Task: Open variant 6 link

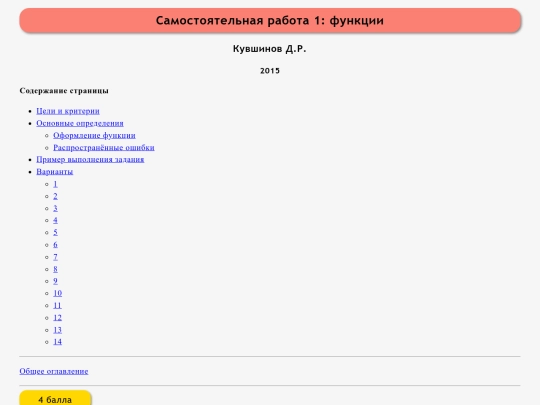Action: tap(55, 245)
